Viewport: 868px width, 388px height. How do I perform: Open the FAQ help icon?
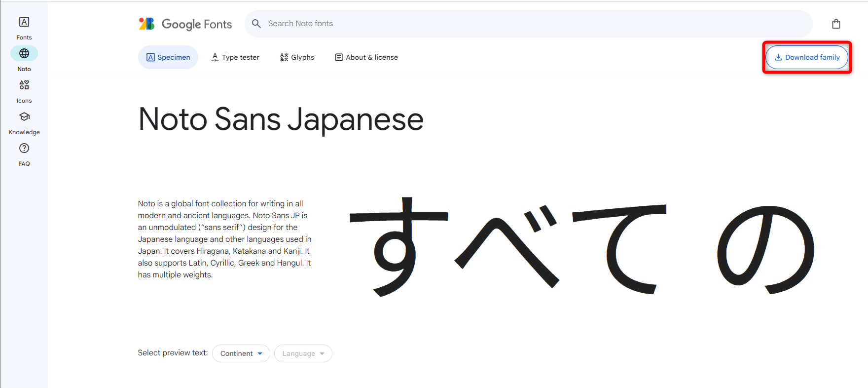[x=24, y=148]
